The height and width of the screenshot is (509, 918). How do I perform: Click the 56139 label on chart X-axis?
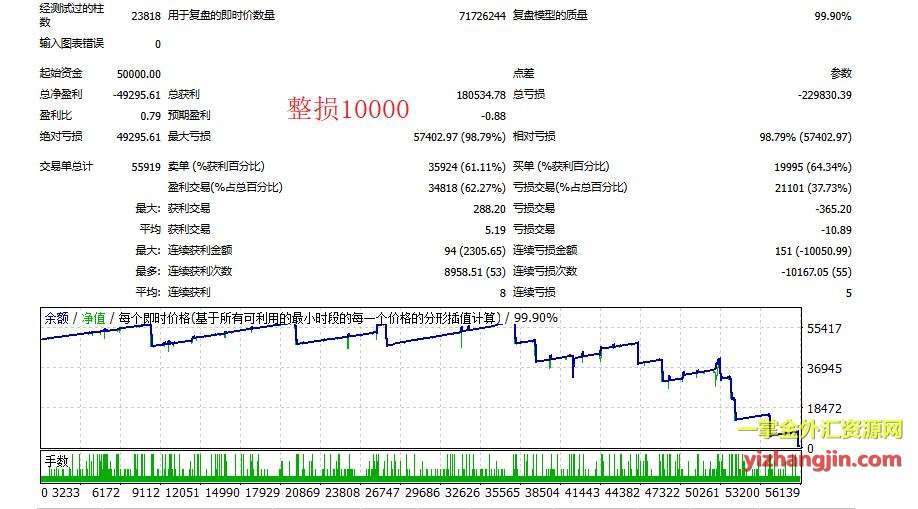click(781, 493)
